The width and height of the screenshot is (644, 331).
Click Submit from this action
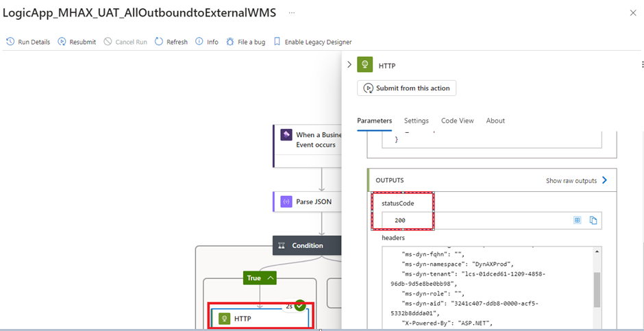tap(406, 88)
